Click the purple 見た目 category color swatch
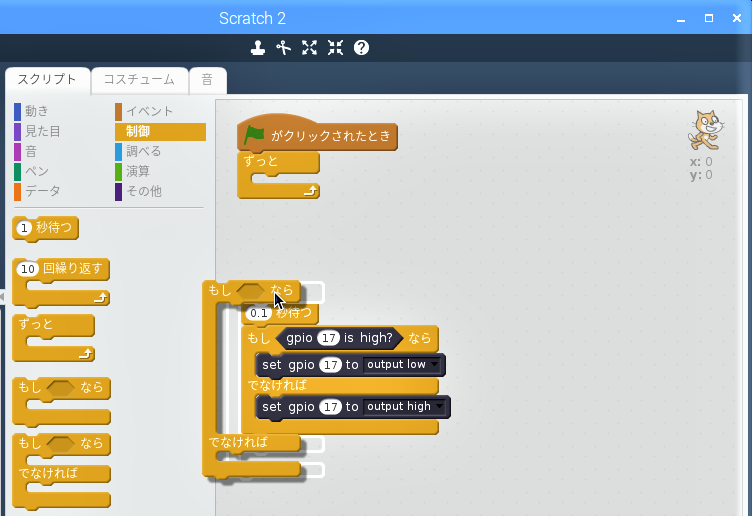Viewport: 752px width, 516px height. 17,131
